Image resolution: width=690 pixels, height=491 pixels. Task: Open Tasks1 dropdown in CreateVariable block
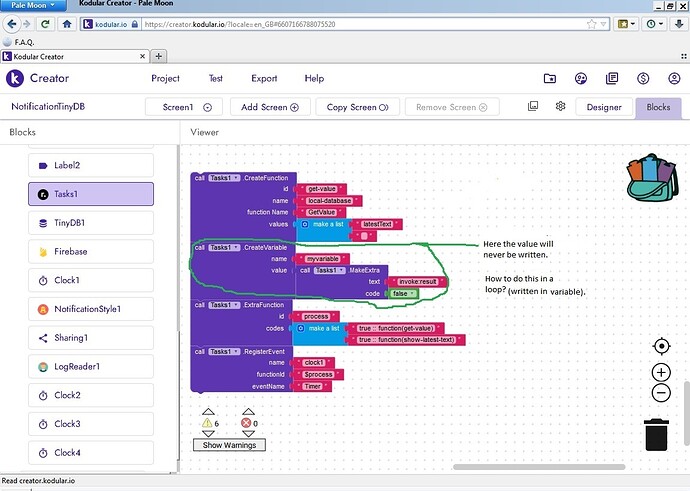pyautogui.click(x=224, y=247)
